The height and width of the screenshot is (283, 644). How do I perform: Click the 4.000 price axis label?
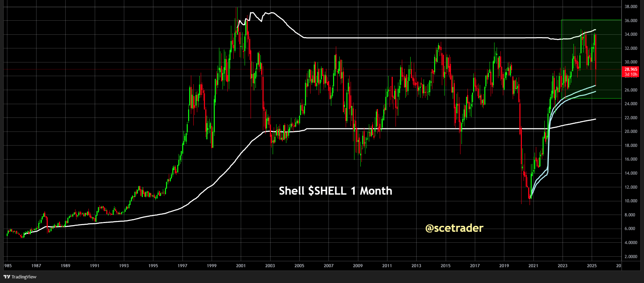pyautogui.click(x=631, y=243)
